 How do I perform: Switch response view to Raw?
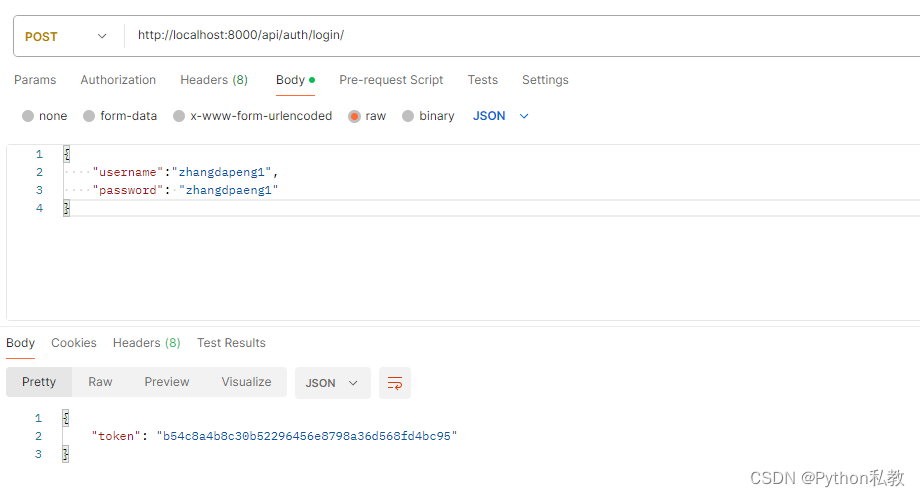tap(100, 382)
